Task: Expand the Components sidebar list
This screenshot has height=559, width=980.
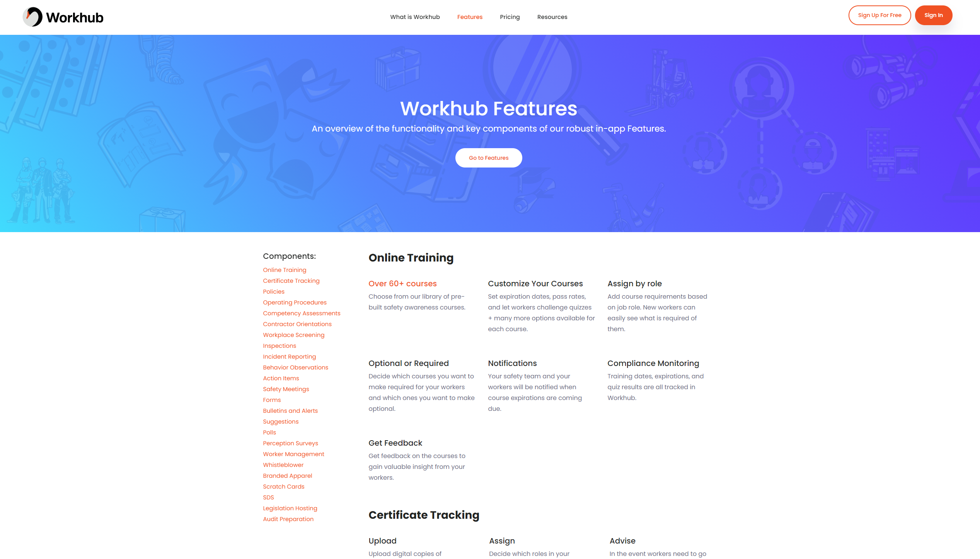Action: (290, 256)
